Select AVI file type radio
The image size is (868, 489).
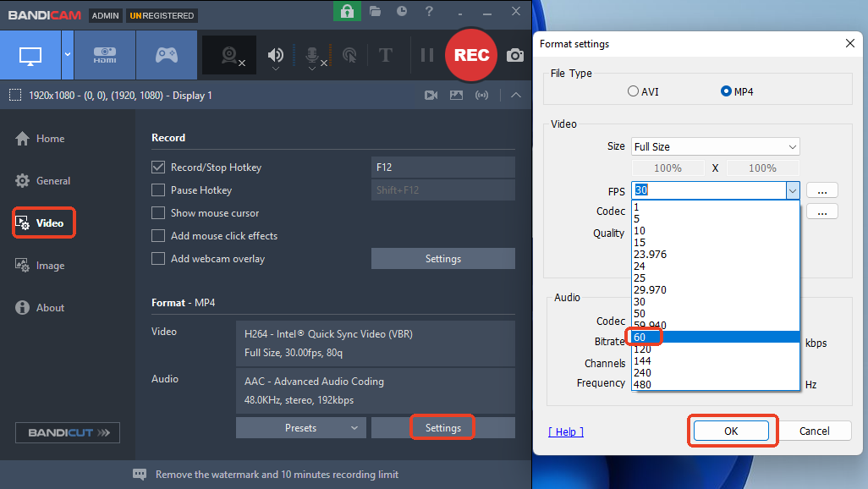tap(634, 91)
